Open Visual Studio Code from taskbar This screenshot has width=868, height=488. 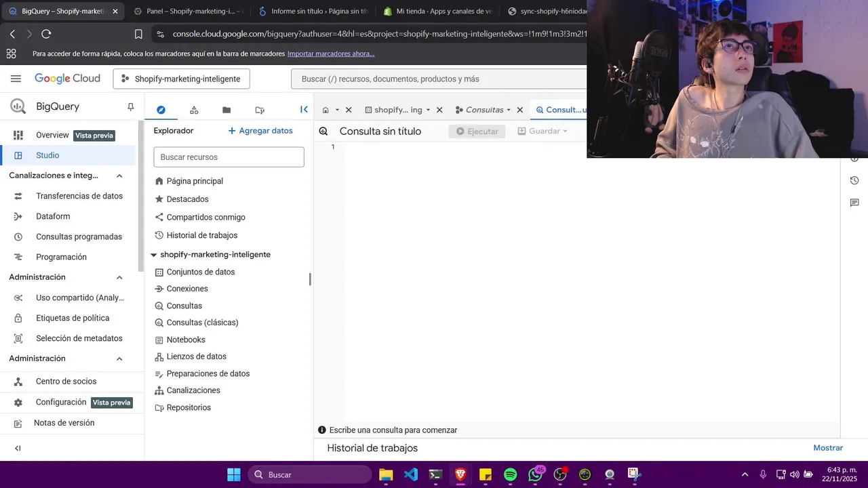411,474
